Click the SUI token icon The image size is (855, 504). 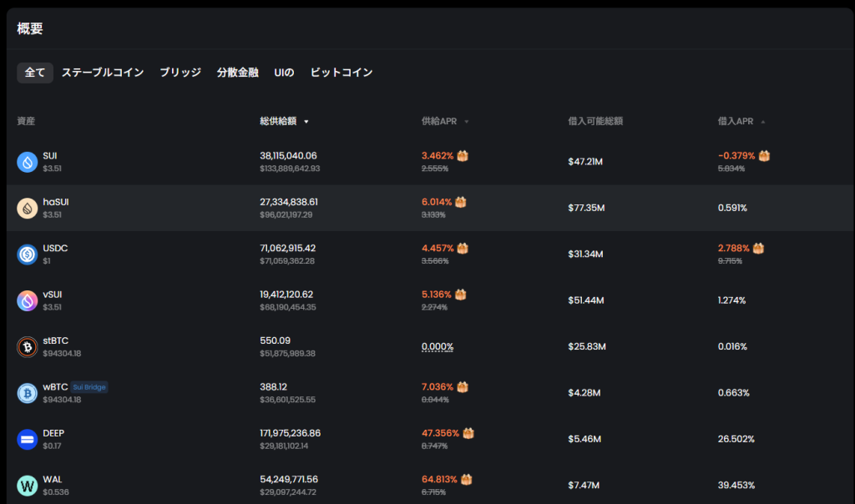click(28, 162)
